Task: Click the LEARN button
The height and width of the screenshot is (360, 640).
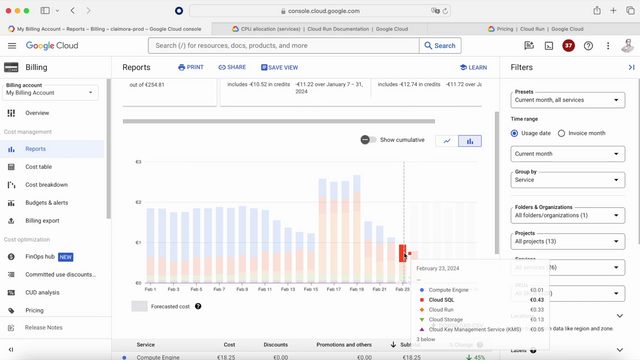Action: pos(473,67)
